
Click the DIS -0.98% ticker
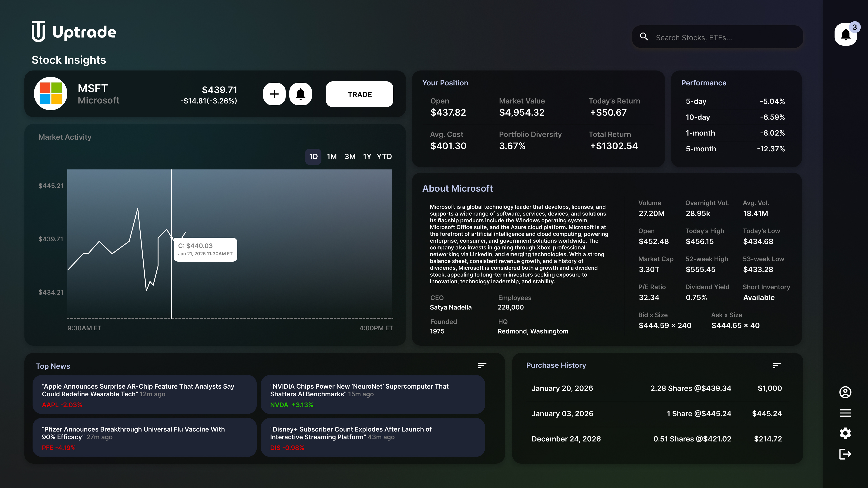[287, 448]
